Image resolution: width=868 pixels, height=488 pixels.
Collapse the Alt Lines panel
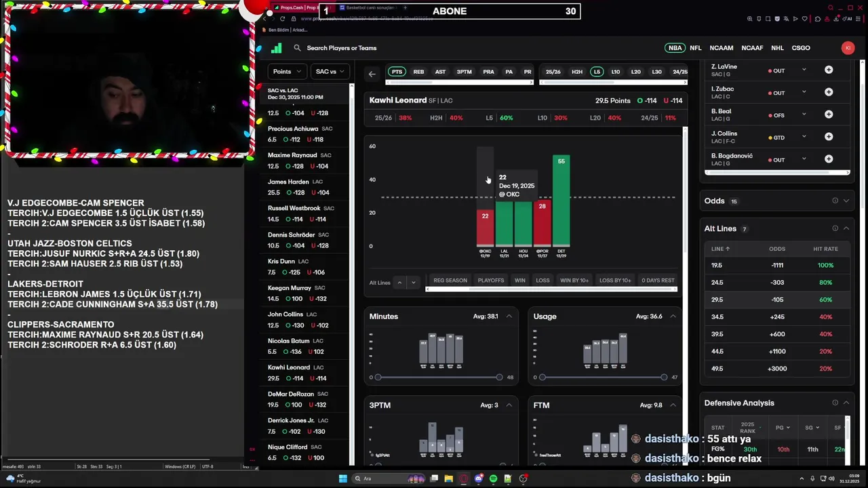(846, 228)
